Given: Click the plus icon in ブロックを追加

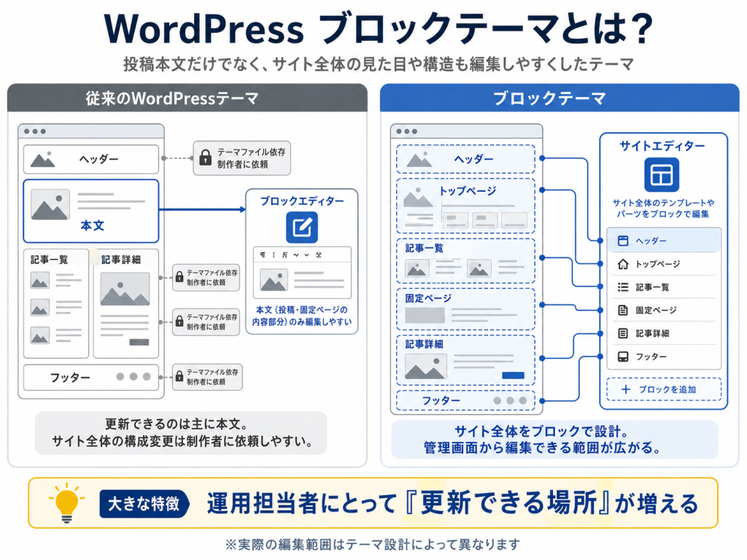Looking at the screenshot, I should click(x=626, y=389).
